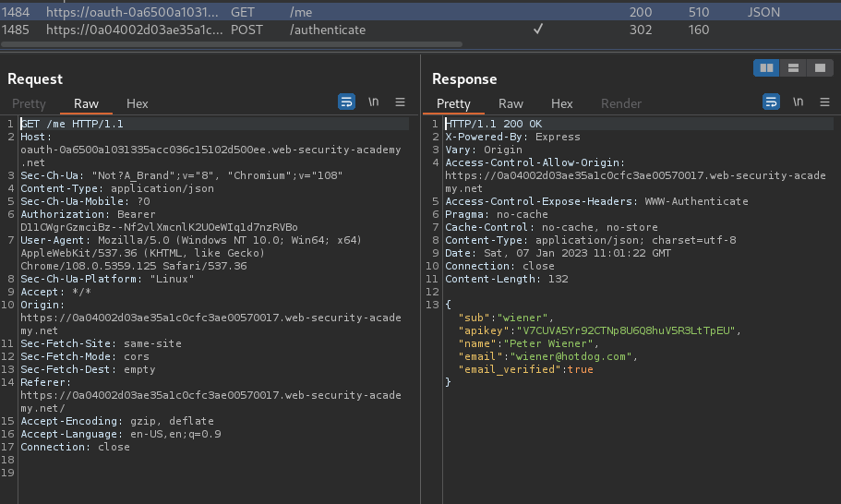Switch Request to Hex tab
The width and height of the screenshot is (841, 504).
[137, 103]
